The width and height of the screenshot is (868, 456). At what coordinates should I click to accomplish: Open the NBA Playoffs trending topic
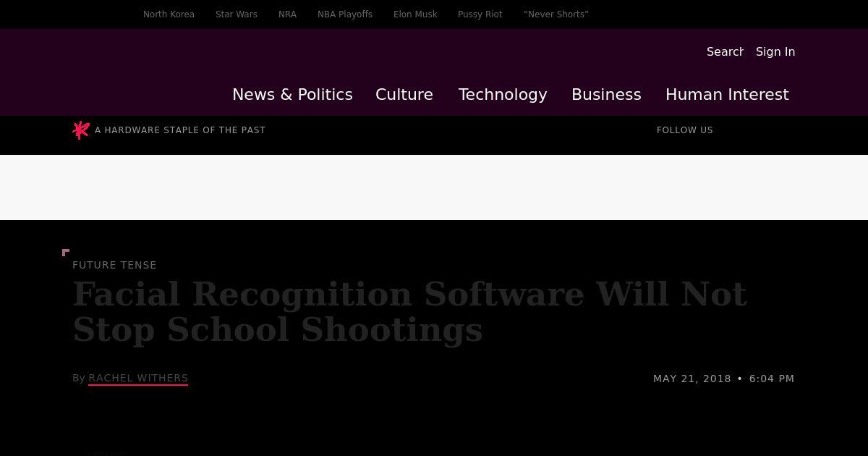click(x=345, y=14)
